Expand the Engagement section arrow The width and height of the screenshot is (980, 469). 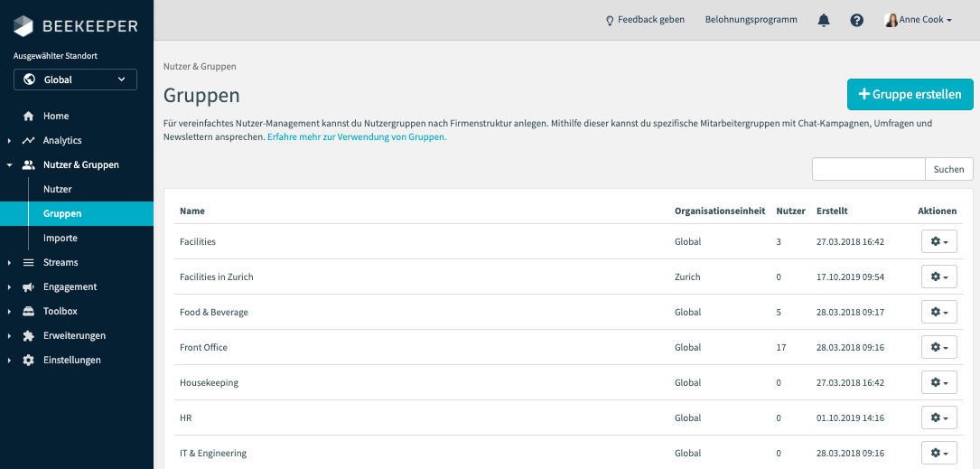point(9,287)
